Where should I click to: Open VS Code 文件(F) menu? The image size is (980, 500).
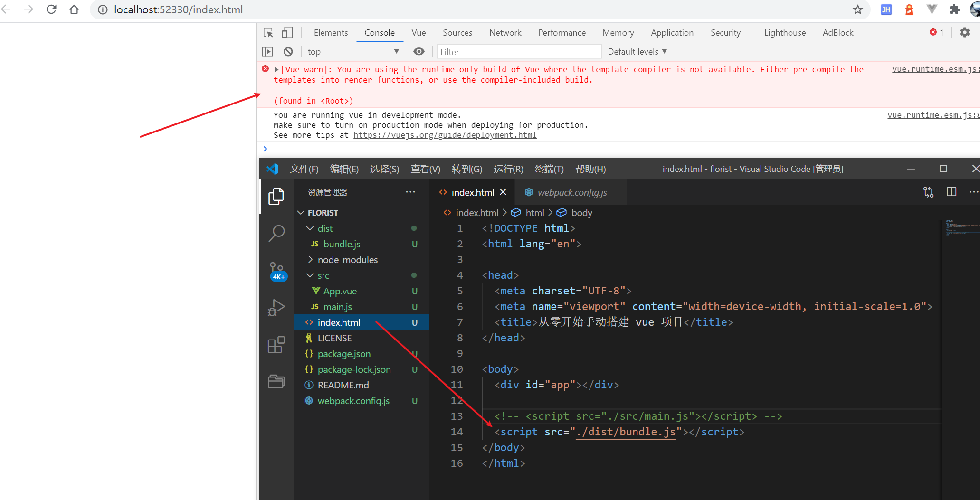(x=304, y=169)
